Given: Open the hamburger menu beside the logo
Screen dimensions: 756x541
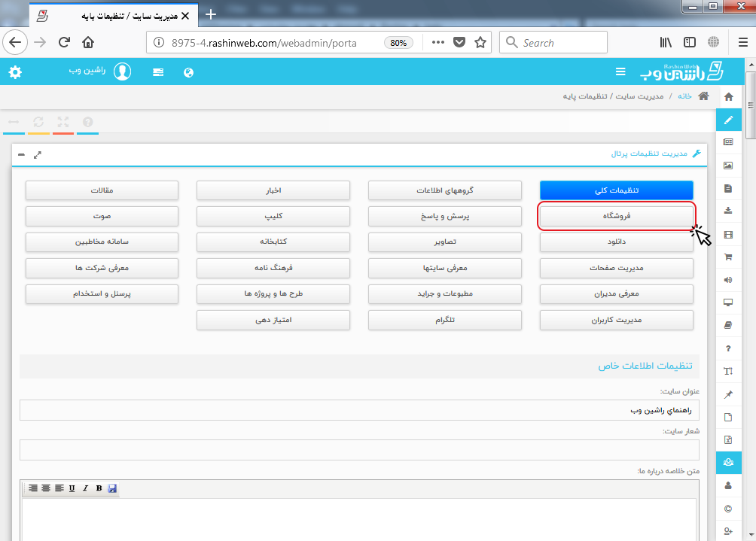Looking at the screenshot, I should [620, 72].
